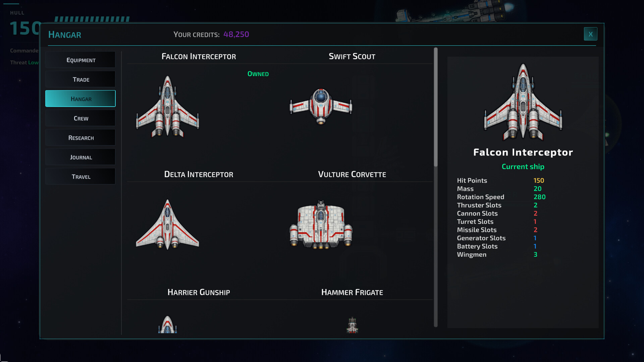Screen dimensions: 644x362
Task: Click the Swift Scout list title
Action: 352,56
